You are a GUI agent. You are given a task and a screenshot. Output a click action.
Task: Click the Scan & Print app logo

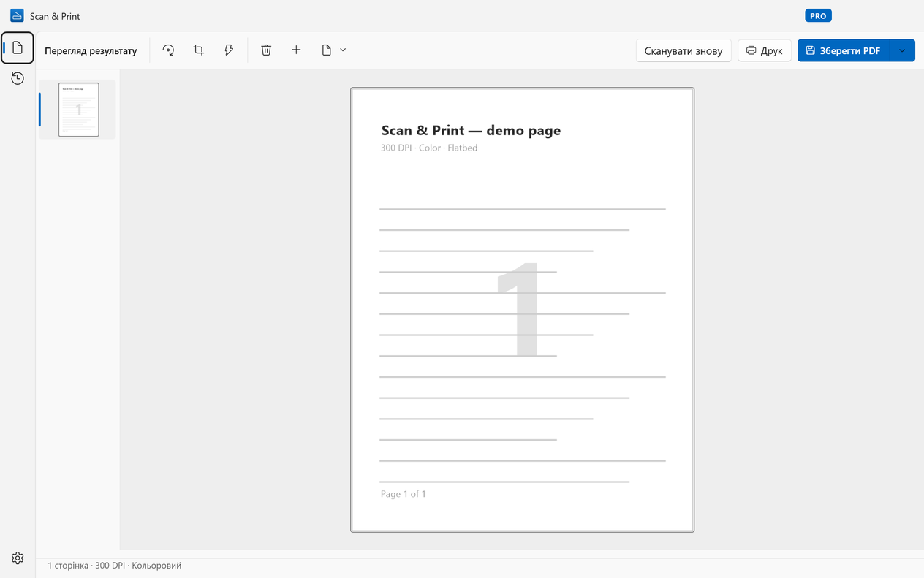[17, 15]
